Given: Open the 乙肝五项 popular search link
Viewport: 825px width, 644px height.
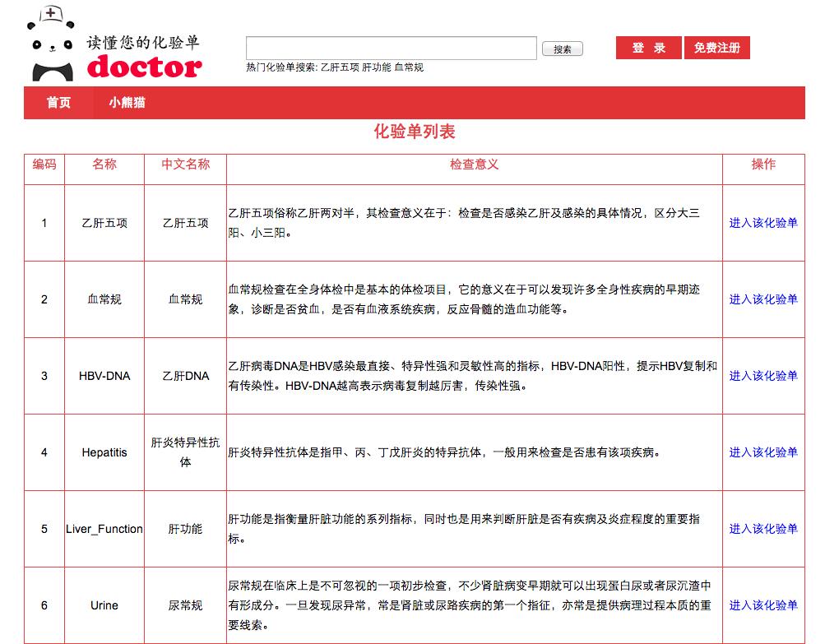Looking at the screenshot, I should [340, 67].
